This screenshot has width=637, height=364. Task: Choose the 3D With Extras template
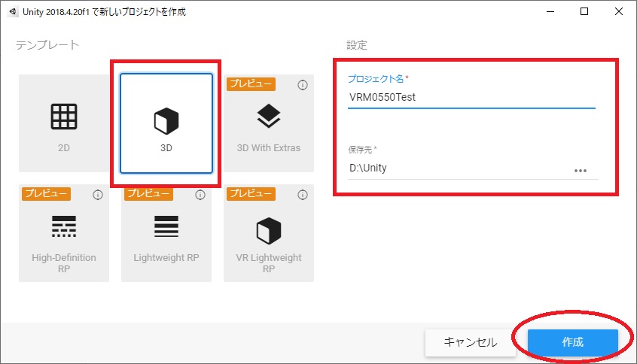pos(269,123)
